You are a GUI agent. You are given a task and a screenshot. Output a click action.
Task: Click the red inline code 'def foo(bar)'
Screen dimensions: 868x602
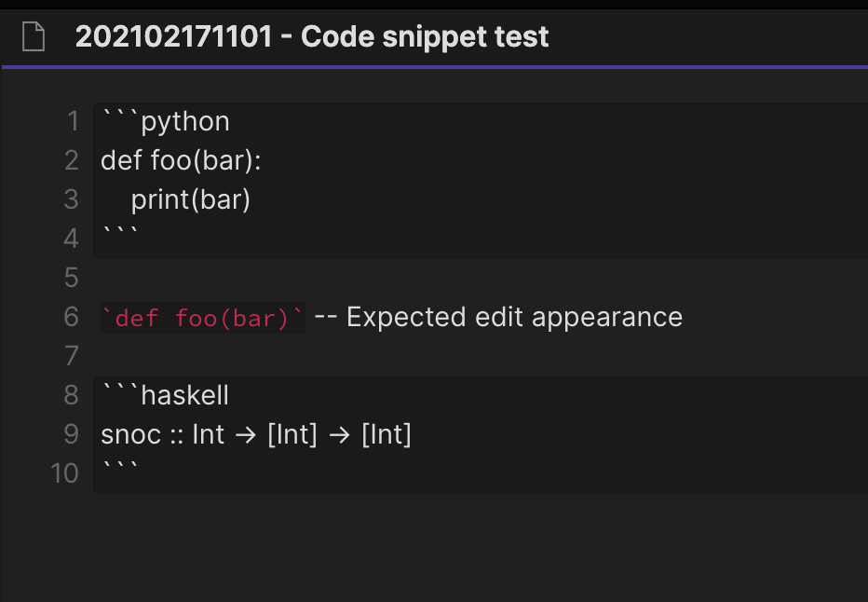[202, 318]
